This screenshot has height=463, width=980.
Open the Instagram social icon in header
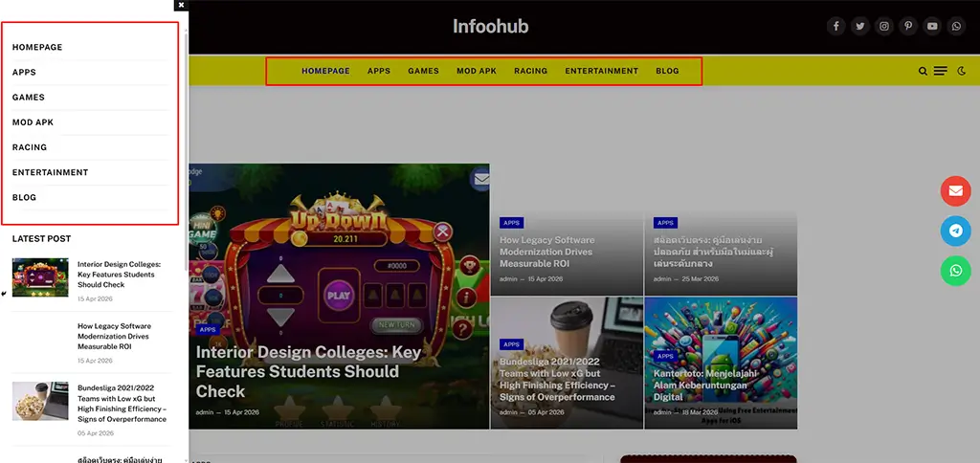tap(884, 26)
